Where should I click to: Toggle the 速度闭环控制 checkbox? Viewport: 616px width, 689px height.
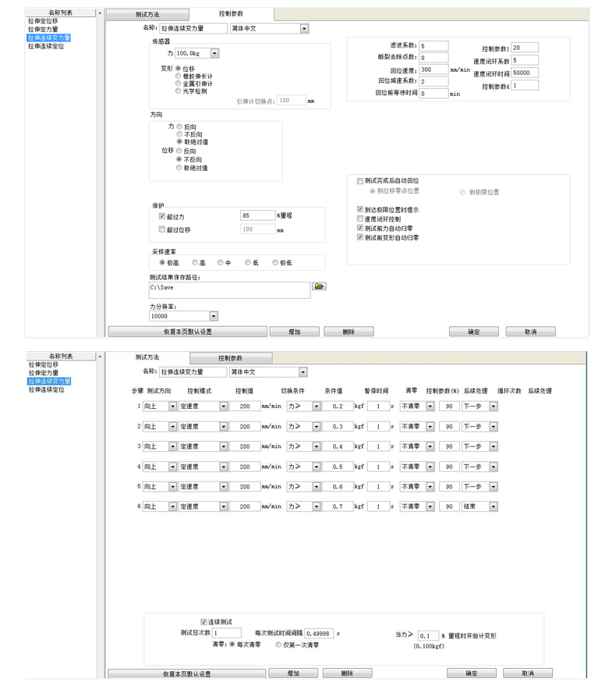359,219
